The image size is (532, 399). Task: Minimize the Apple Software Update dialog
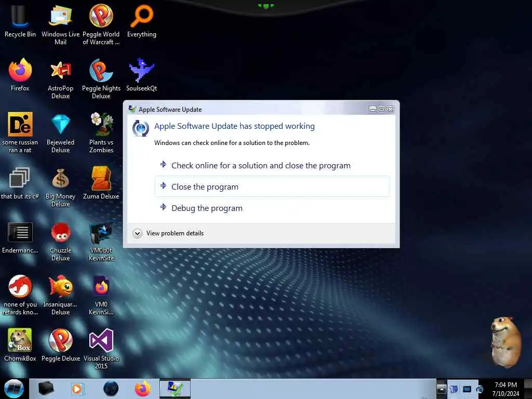point(373,109)
